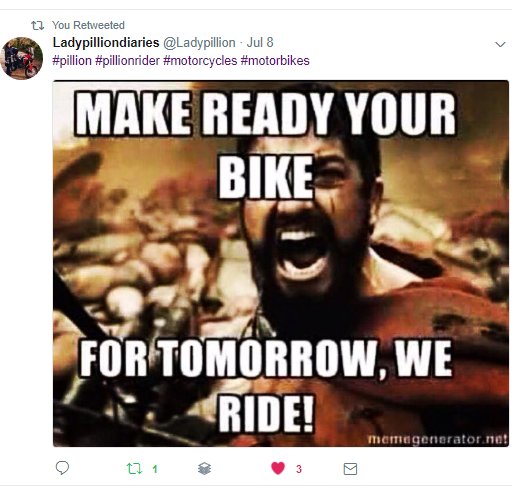Follow the #pillion hashtag
Viewport: 512px width, 488px height.
(x=72, y=61)
